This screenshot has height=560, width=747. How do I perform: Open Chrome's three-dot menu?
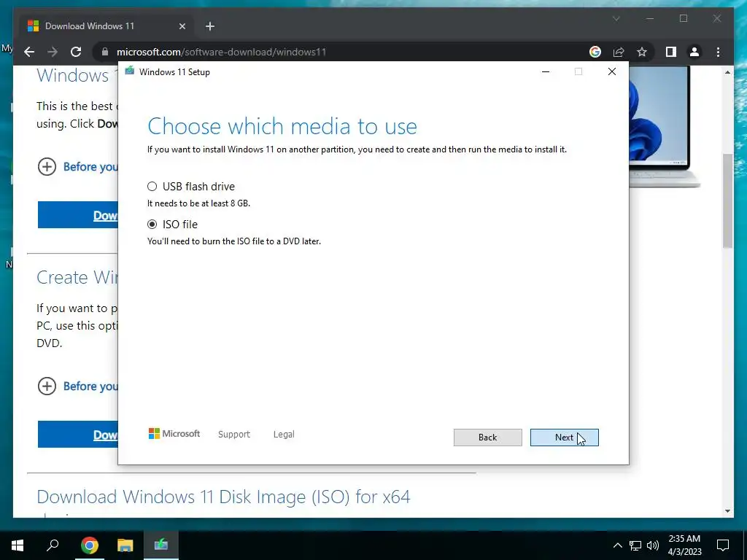pyautogui.click(x=718, y=52)
